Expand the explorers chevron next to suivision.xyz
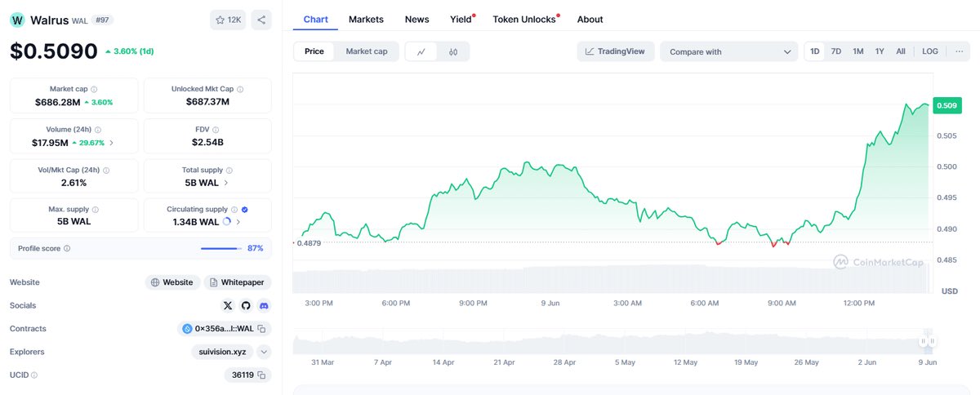 click(264, 352)
